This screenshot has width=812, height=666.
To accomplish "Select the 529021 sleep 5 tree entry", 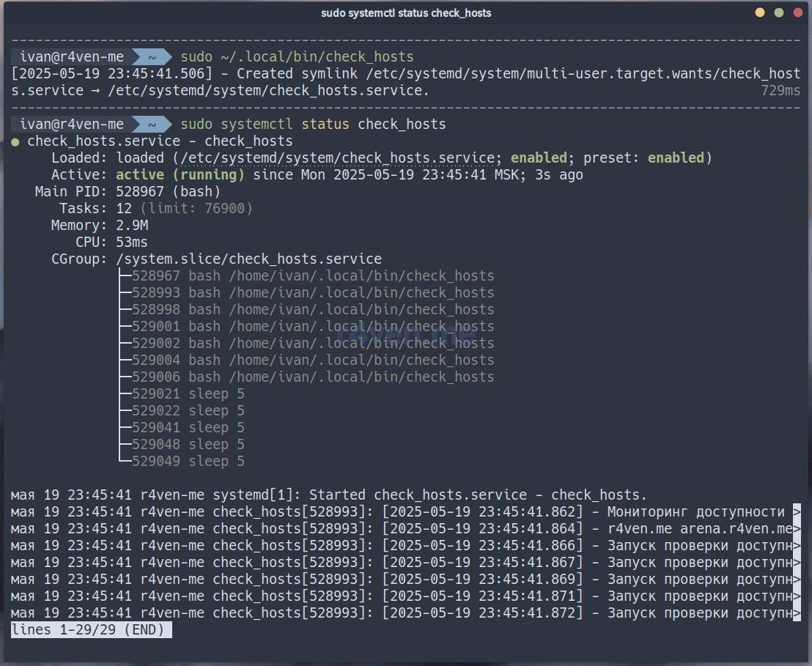I will [188, 394].
